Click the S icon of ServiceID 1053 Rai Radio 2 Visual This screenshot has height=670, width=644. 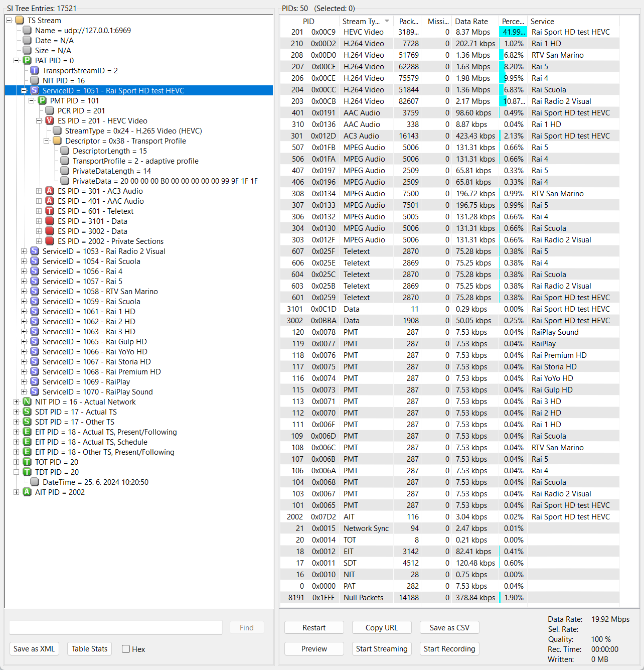click(x=35, y=251)
